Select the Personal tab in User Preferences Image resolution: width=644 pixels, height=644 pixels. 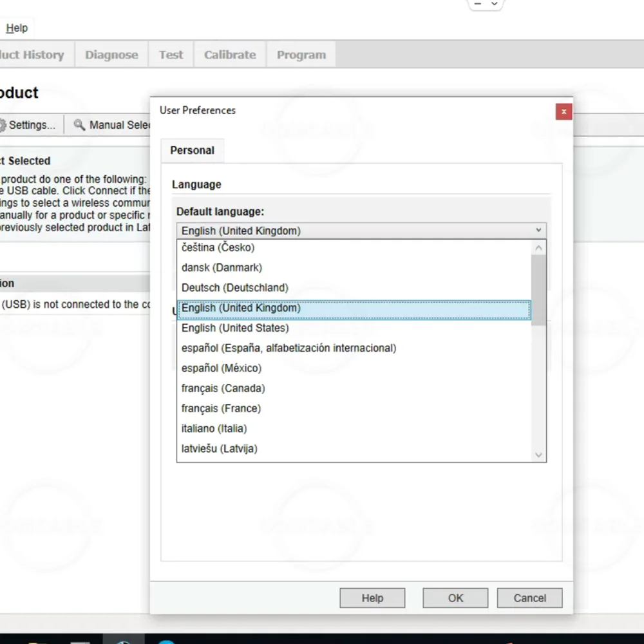[192, 150]
